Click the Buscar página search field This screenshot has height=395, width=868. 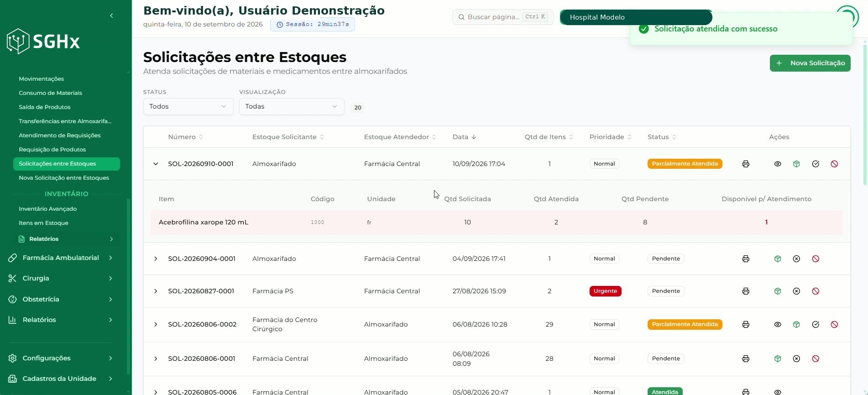[503, 17]
